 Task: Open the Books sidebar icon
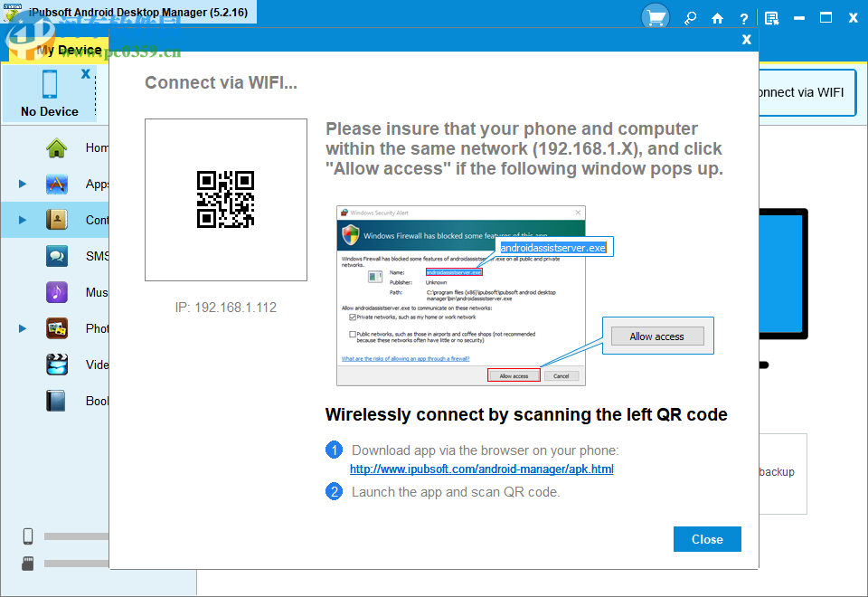56,401
